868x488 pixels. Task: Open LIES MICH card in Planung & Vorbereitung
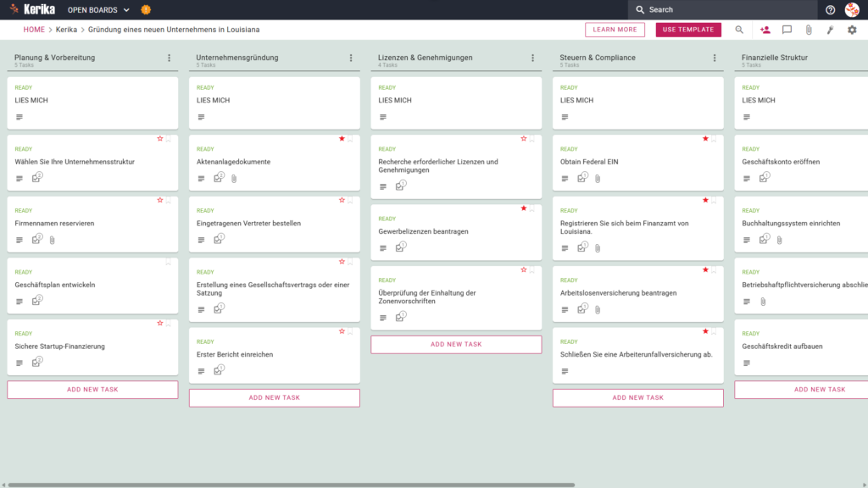tap(92, 103)
